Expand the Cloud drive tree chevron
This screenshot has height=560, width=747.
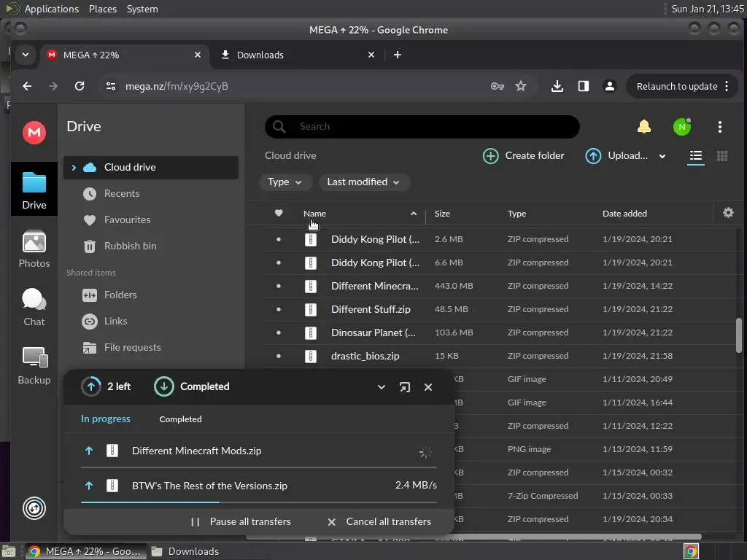74,167
